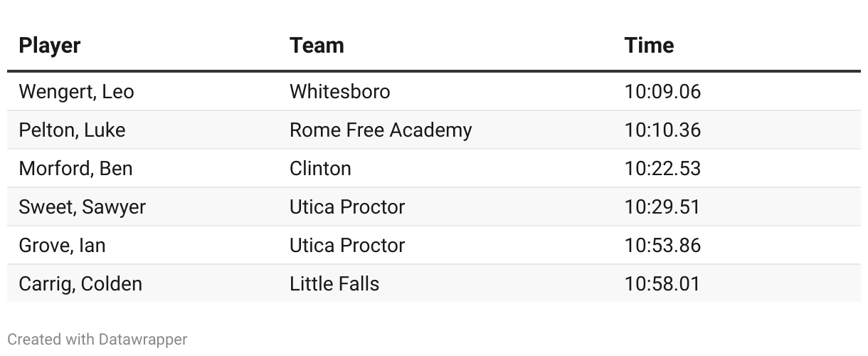Image resolution: width=868 pixels, height=356 pixels.
Task: Select the Wengert, Leo player cell
Action: pyautogui.click(x=76, y=92)
